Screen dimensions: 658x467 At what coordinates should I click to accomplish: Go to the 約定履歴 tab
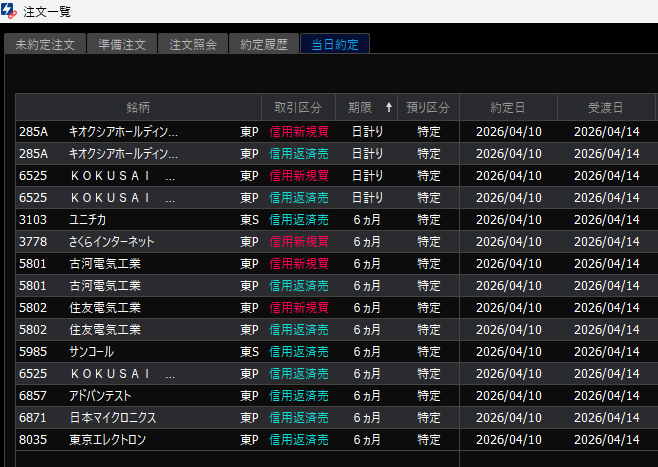(x=264, y=45)
